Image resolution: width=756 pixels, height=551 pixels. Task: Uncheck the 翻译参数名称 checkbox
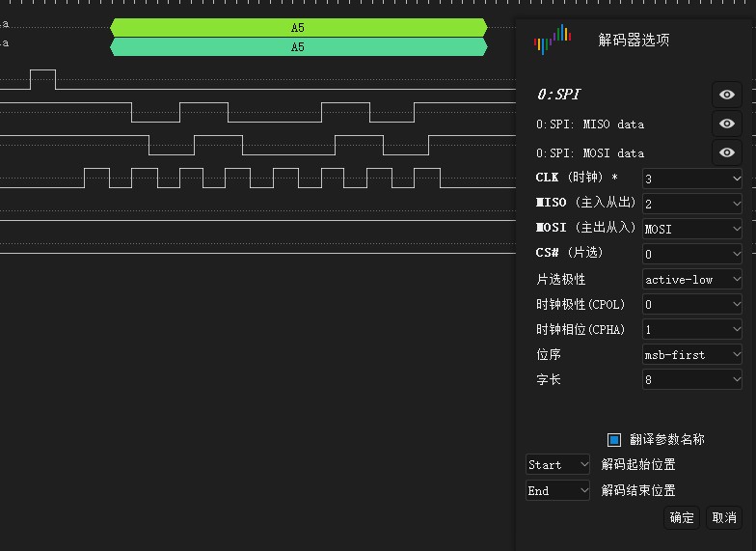[x=614, y=439]
